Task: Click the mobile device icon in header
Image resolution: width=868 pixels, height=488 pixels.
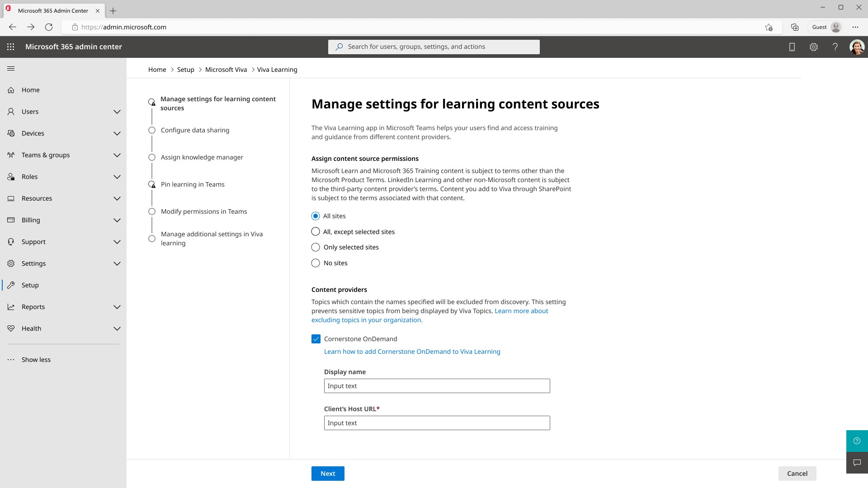Action: click(792, 47)
